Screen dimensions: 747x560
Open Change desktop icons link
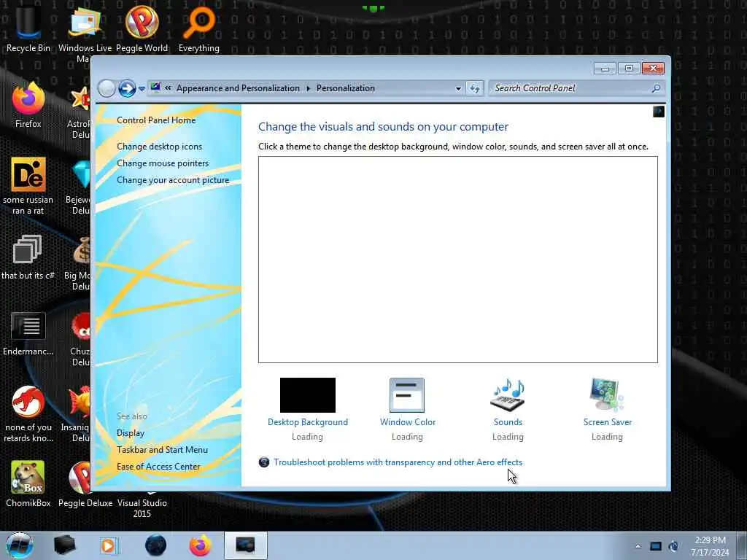pyautogui.click(x=160, y=146)
